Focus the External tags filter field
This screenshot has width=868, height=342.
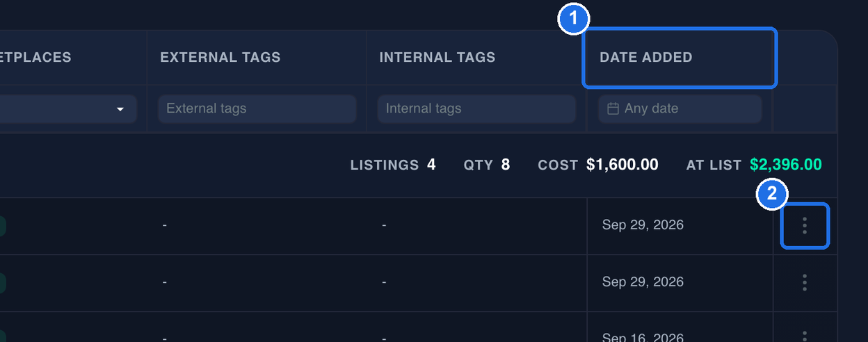257,108
